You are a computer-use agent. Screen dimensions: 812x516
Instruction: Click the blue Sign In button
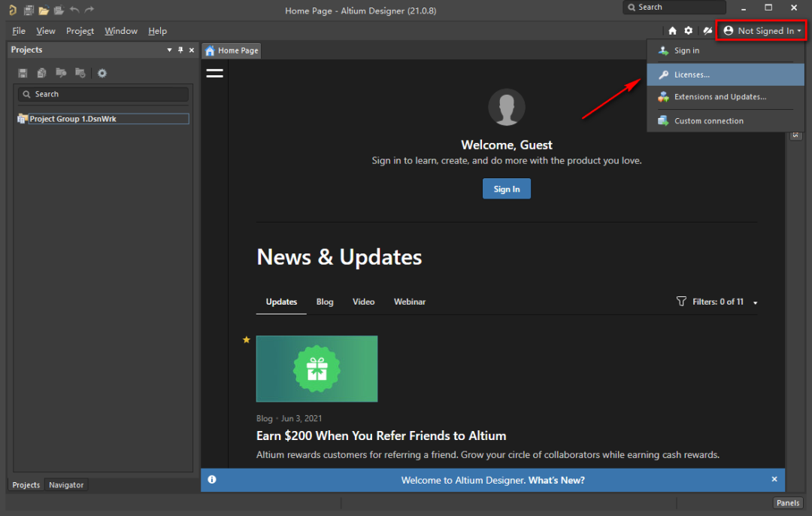pyautogui.click(x=506, y=189)
